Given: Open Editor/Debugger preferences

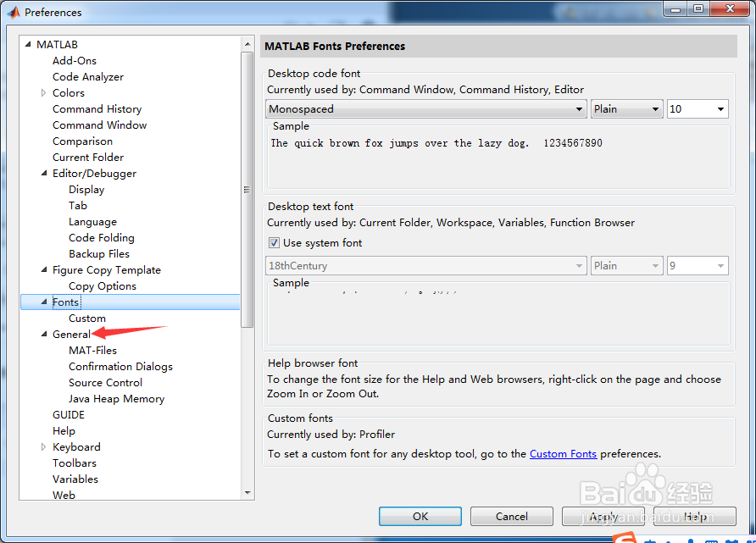Looking at the screenshot, I should point(94,173).
